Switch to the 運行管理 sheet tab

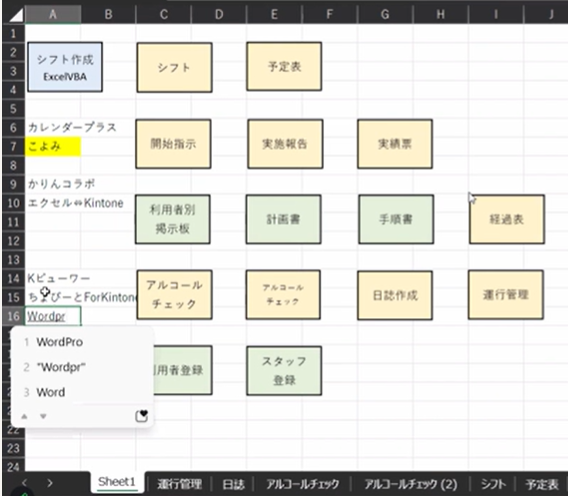(179, 484)
